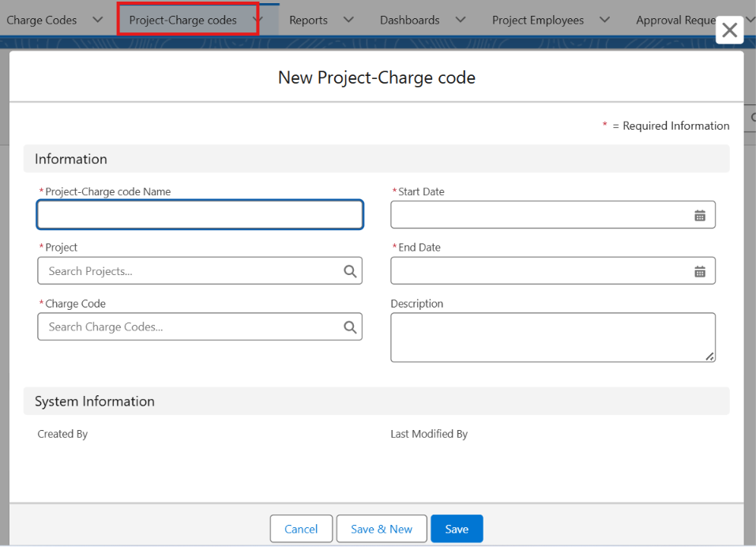This screenshot has width=756, height=547.
Task: Close the New Project-Charge code dialog
Action: pos(729,30)
